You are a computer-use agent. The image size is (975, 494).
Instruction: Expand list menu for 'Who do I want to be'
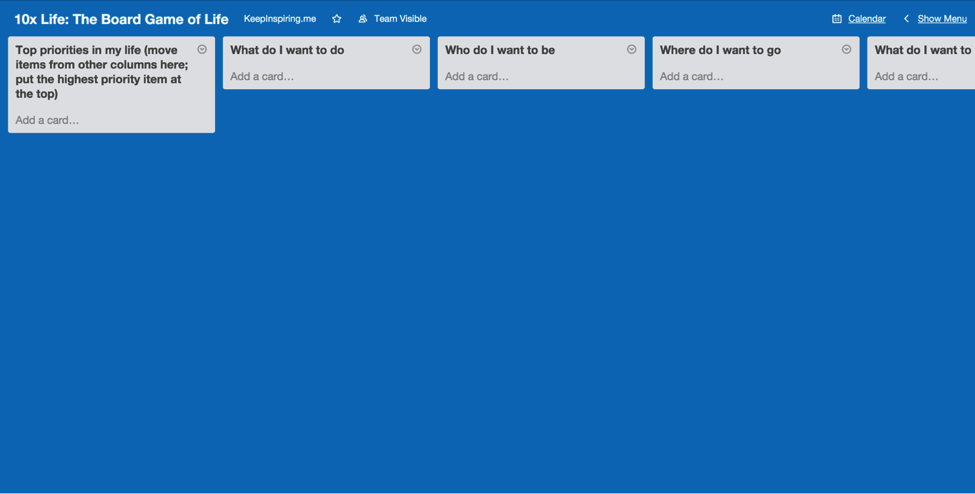coord(632,49)
